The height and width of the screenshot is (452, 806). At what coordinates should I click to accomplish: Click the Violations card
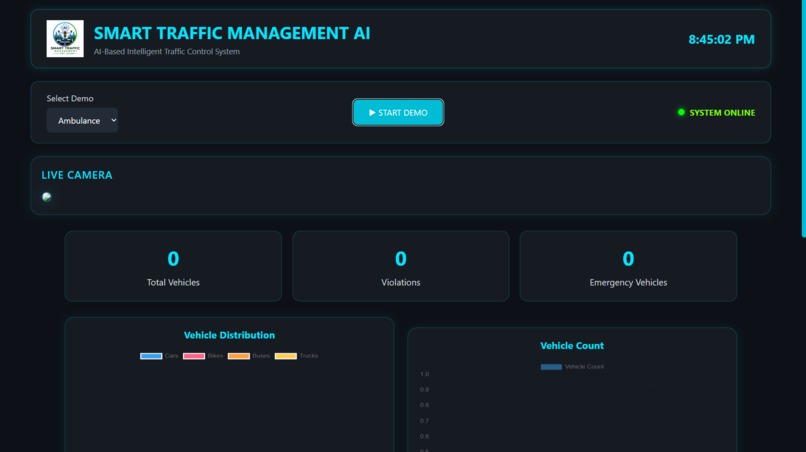(x=400, y=266)
